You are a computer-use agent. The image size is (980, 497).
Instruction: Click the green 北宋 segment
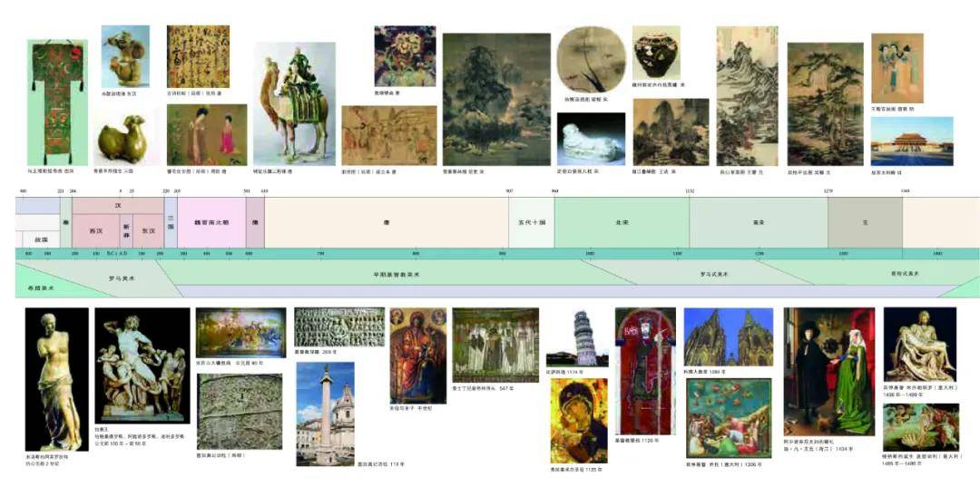[622, 223]
